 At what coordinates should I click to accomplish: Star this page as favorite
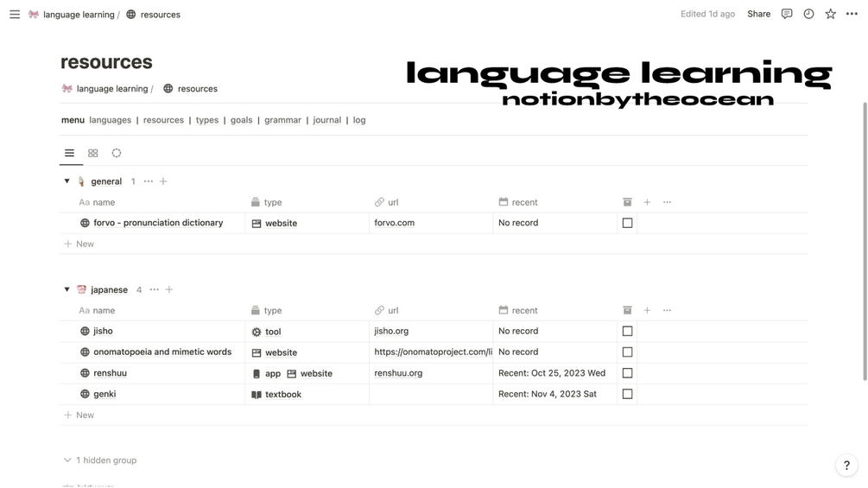tap(830, 14)
